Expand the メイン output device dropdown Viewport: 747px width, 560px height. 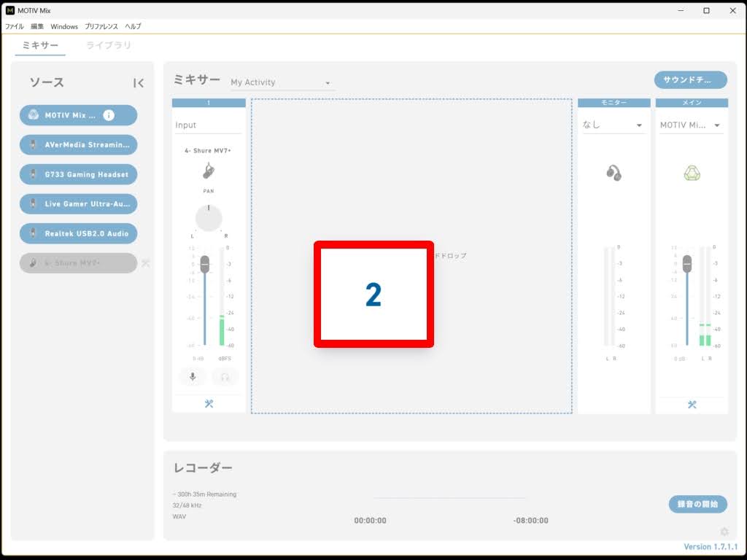(692, 125)
